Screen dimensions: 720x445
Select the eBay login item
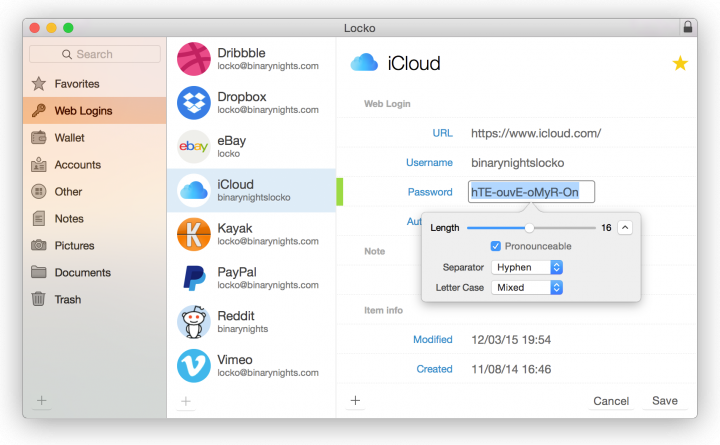click(x=250, y=147)
